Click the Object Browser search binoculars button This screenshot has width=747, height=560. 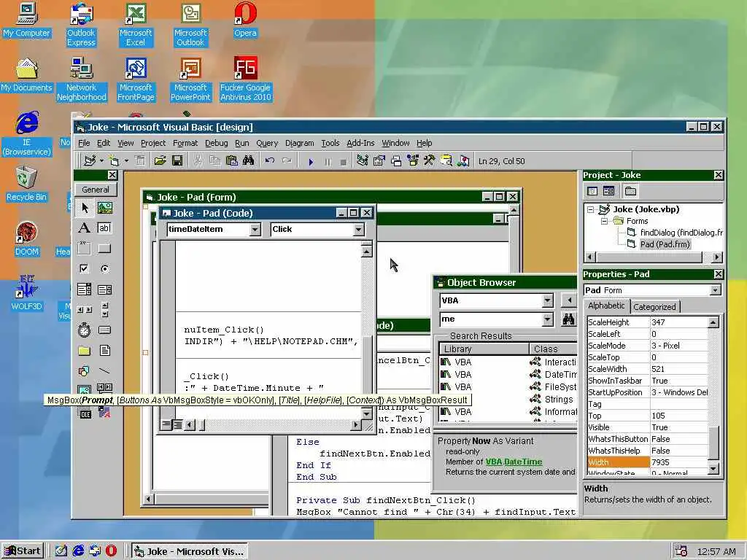[568, 319]
